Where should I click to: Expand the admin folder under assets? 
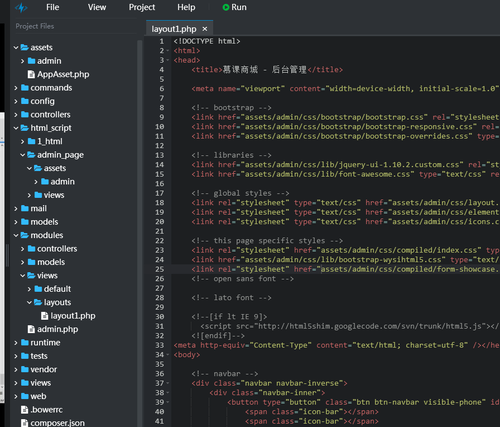tap(22, 61)
